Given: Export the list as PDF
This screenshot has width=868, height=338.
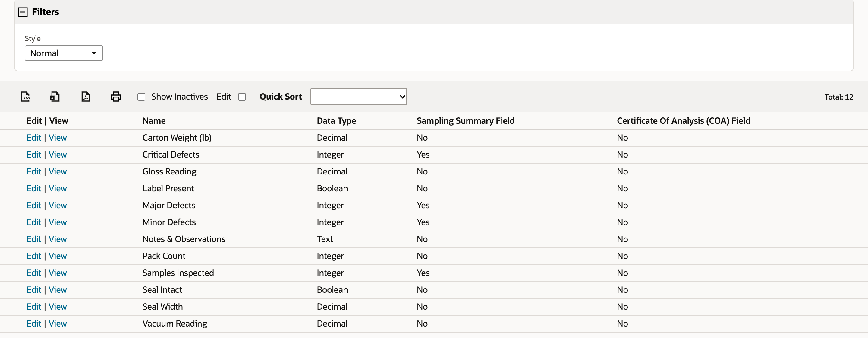Looking at the screenshot, I should click(86, 97).
